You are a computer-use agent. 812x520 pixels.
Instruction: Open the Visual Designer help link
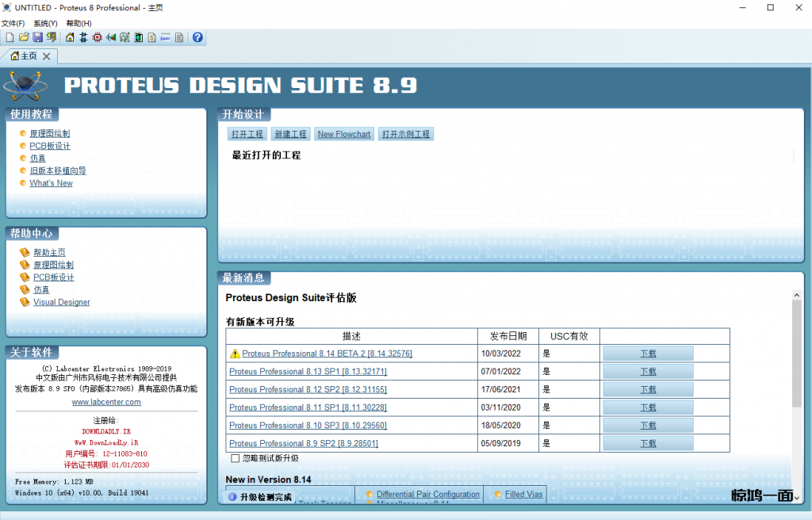tap(61, 302)
